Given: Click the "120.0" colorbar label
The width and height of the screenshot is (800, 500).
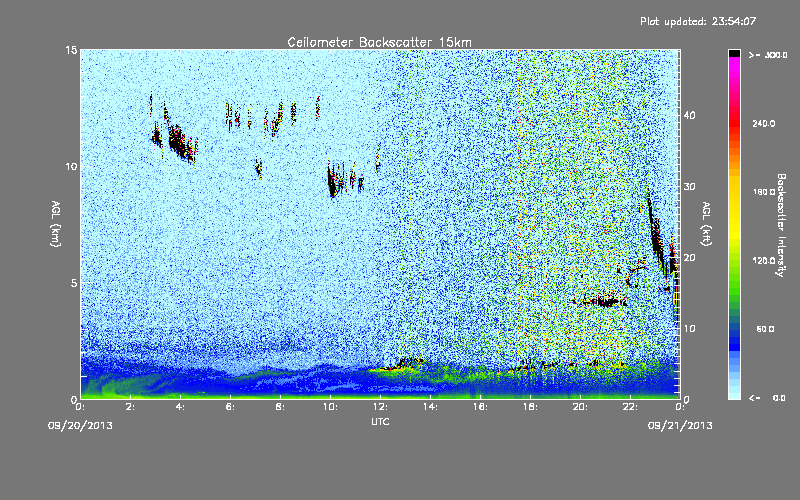Looking at the screenshot, I should (x=764, y=260).
